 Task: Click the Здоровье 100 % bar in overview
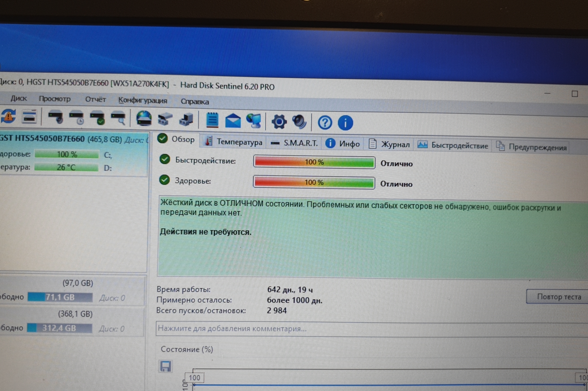tap(314, 182)
